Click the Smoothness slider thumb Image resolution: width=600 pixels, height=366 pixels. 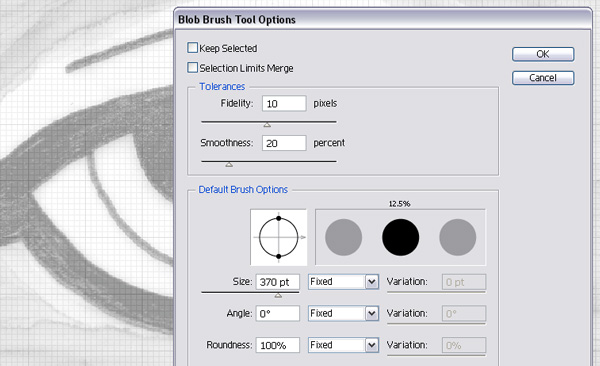point(229,165)
